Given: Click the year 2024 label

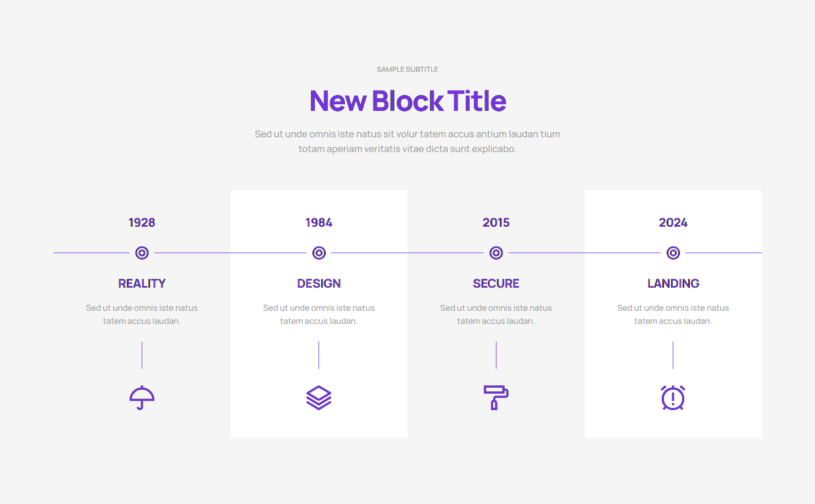Looking at the screenshot, I should click(673, 222).
